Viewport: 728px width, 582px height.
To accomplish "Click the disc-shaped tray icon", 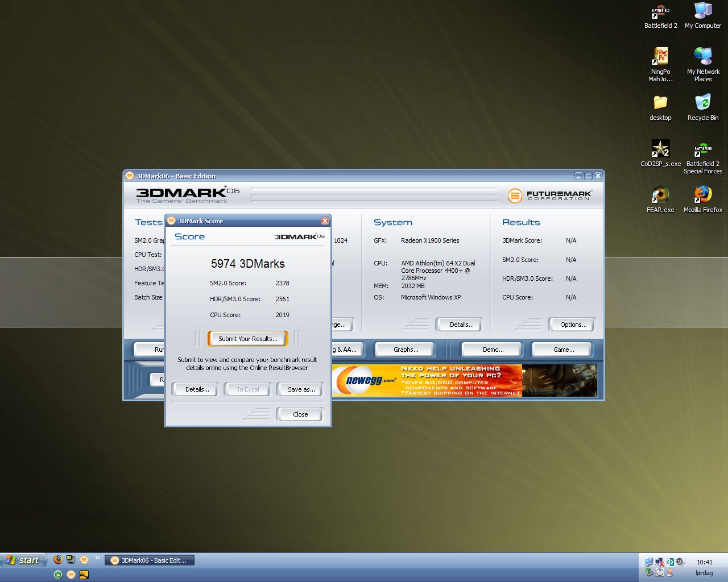I will coord(660,572).
